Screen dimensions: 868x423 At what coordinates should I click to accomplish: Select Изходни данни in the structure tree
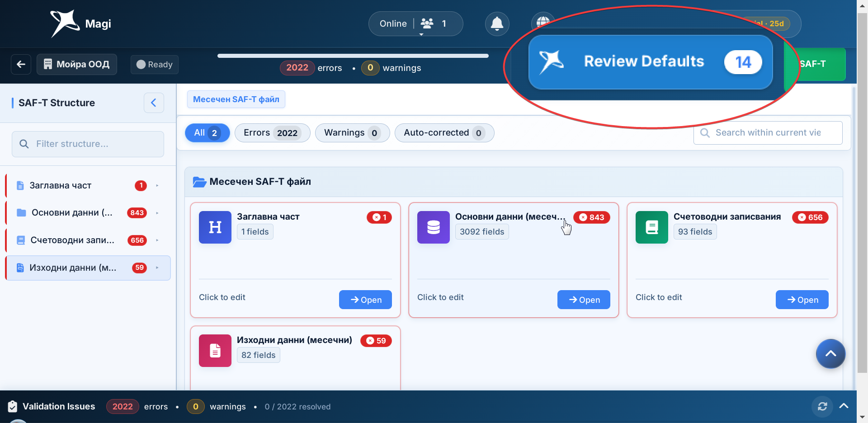pos(88,268)
